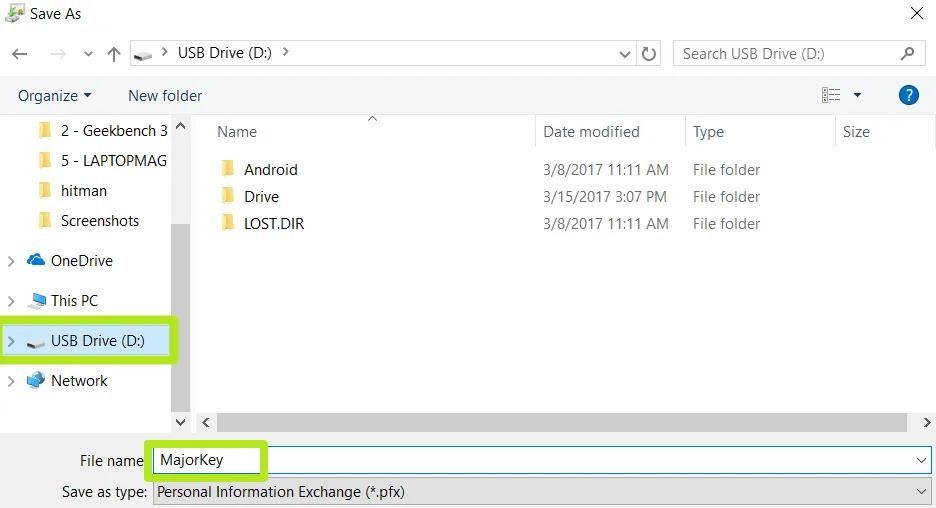Click the Network globe icon

pyautogui.click(x=36, y=380)
